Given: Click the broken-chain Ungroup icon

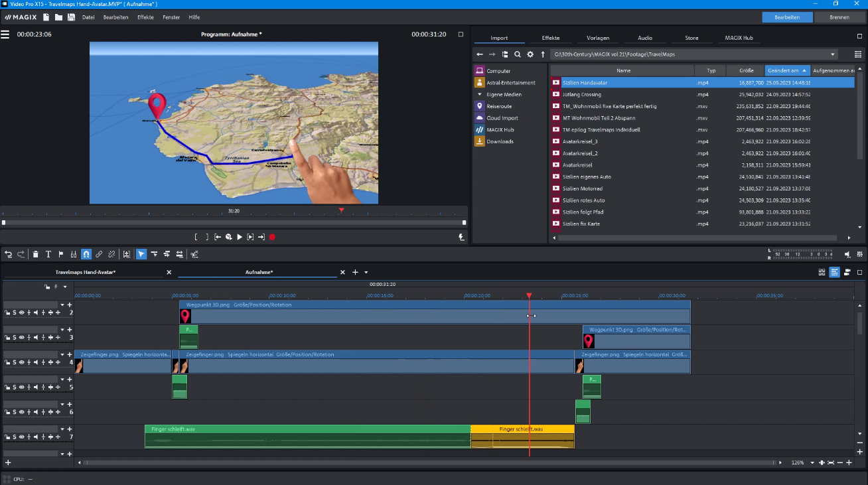Looking at the screenshot, I should [112, 254].
